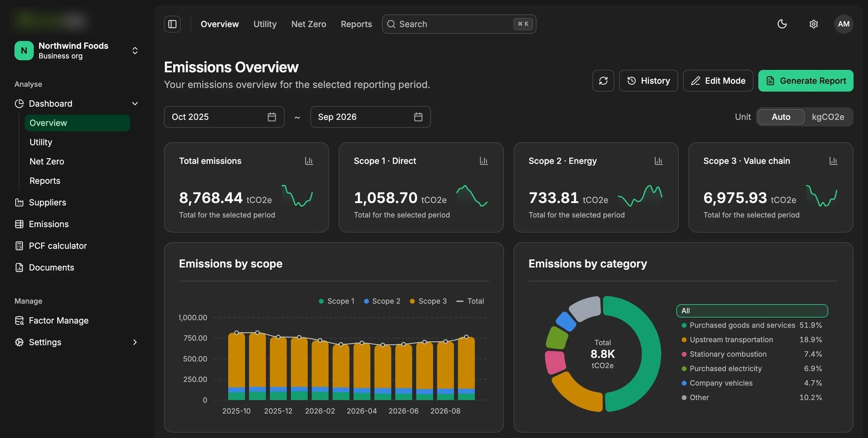
Task: Toggle the Scope 1 series in the chart legend
Action: click(336, 301)
